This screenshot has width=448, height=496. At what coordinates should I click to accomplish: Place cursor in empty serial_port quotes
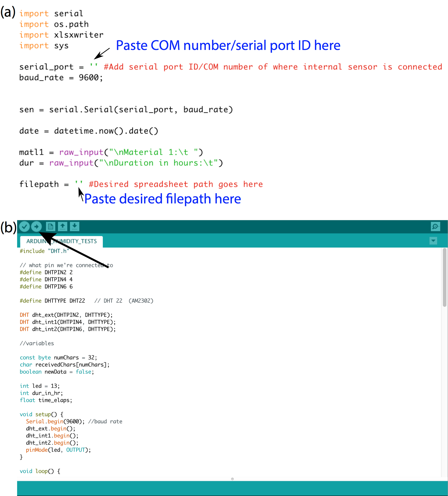pos(94,66)
